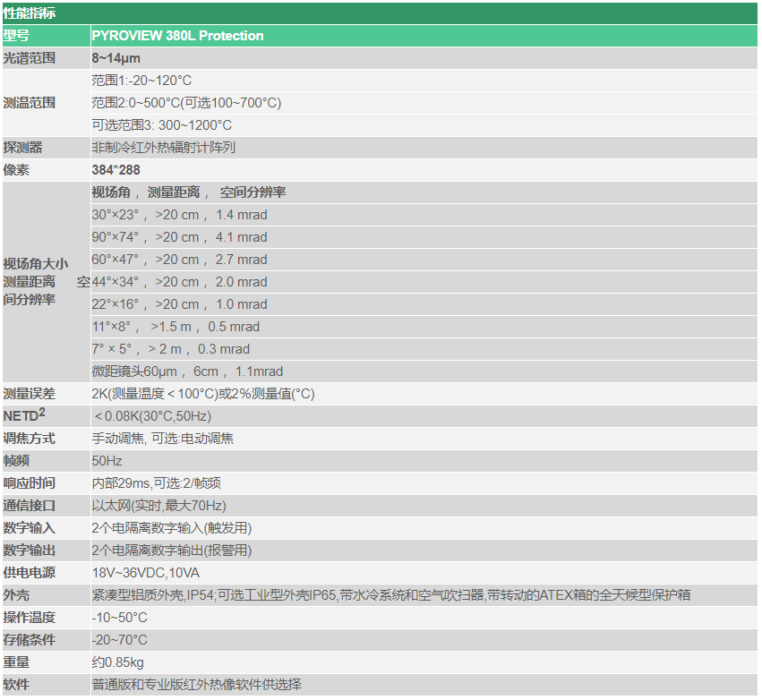Click the 数字输入 label
Viewport: 762px width, 700px height.
pyautogui.click(x=30, y=527)
